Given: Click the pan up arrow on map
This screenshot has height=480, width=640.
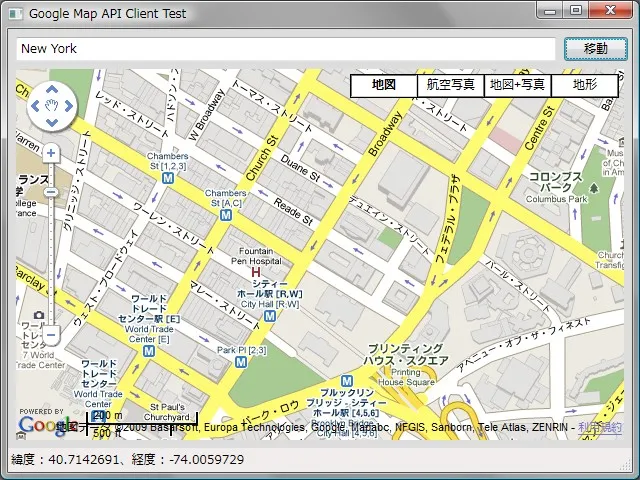Looking at the screenshot, I should point(51,88).
